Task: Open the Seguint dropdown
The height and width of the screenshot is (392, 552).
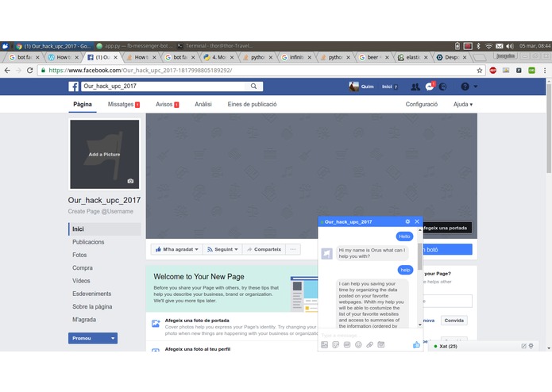Action: pos(222,250)
